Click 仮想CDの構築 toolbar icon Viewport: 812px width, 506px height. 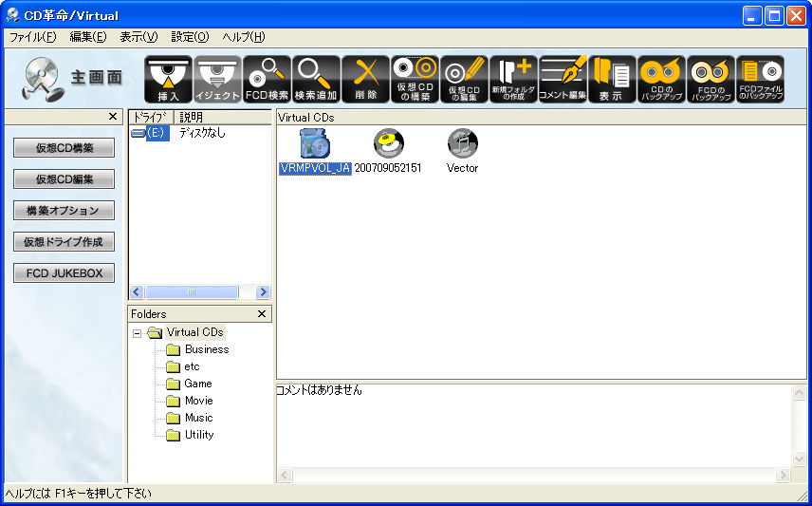[x=415, y=80]
